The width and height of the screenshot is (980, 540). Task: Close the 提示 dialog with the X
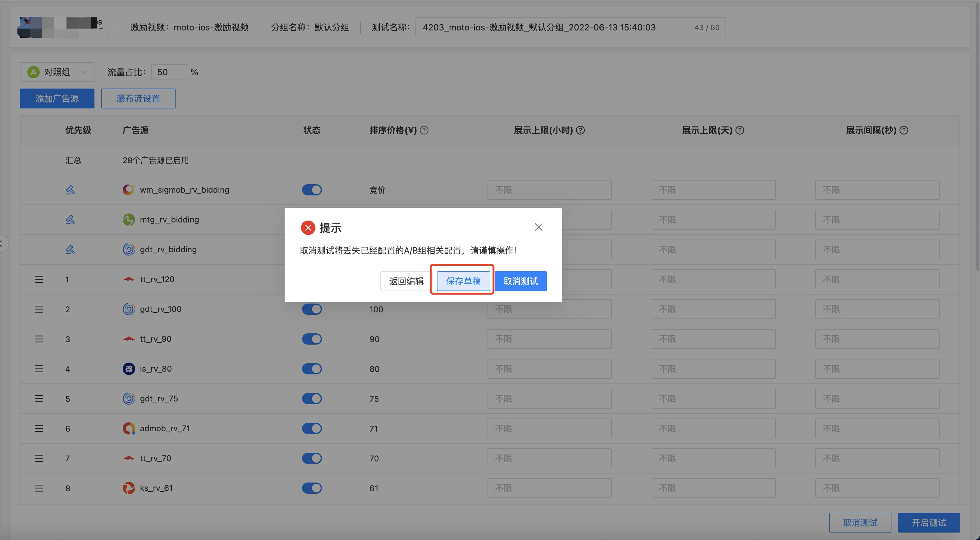point(538,227)
